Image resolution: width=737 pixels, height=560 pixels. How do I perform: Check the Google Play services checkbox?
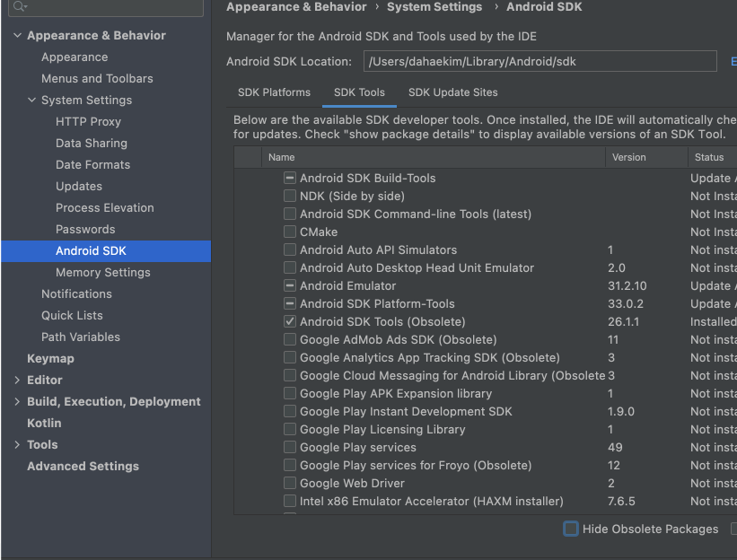[x=290, y=447]
